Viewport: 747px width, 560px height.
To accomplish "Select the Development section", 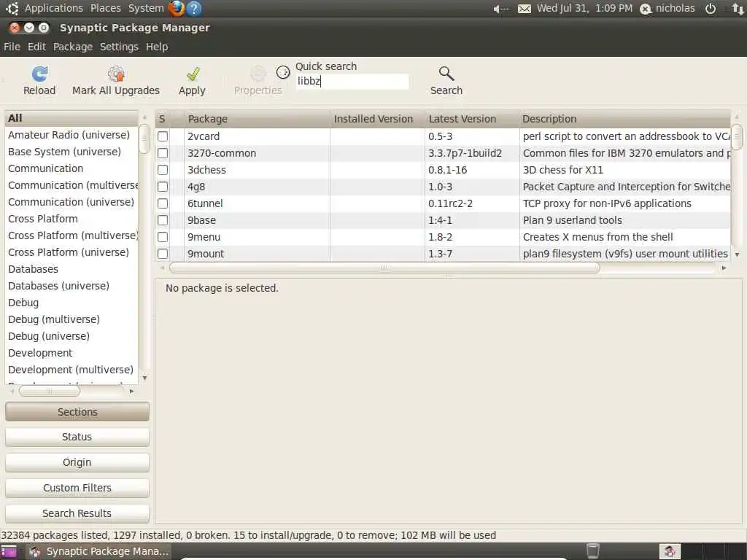I will coord(71,353).
